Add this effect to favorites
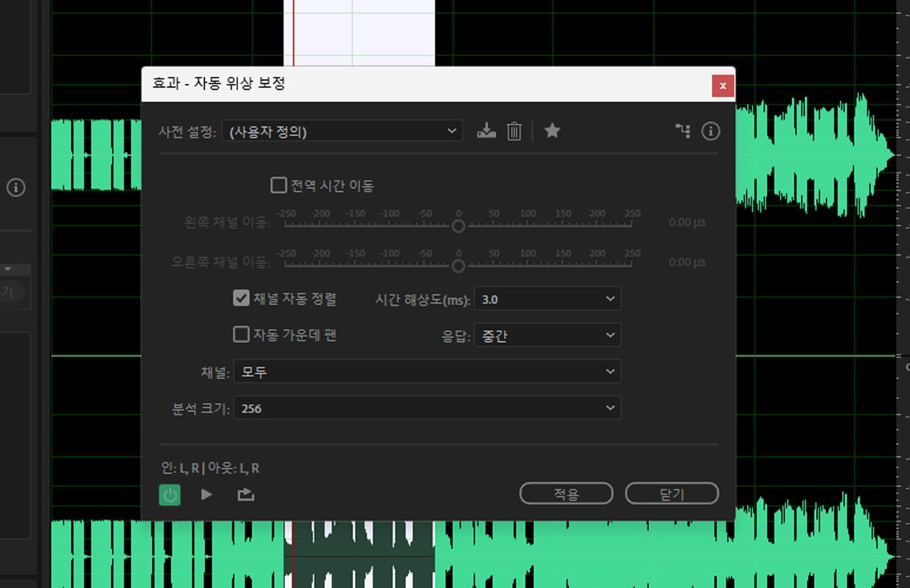 click(552, 131)
